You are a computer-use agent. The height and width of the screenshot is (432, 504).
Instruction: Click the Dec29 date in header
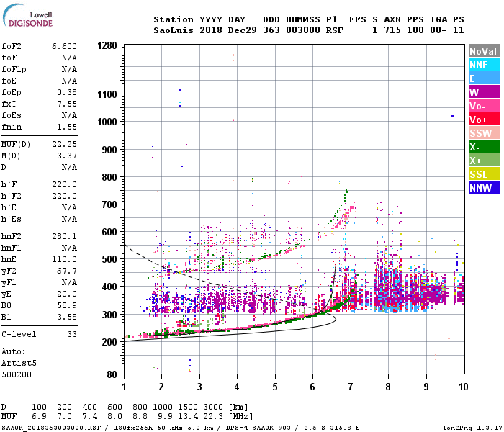click(243, 30)
